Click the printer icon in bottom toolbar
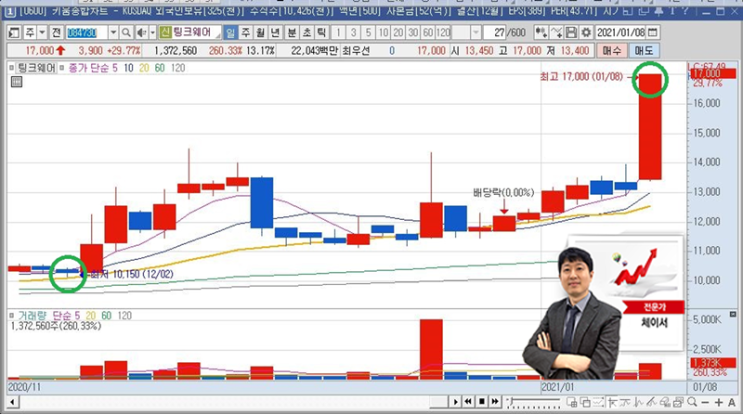 click(x=678, y=402)
